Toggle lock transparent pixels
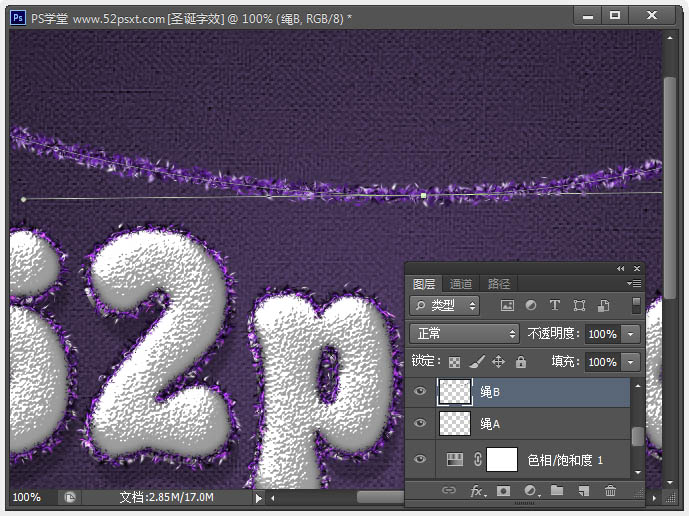This screenshot has width=689, height=516. click(455, 361)
